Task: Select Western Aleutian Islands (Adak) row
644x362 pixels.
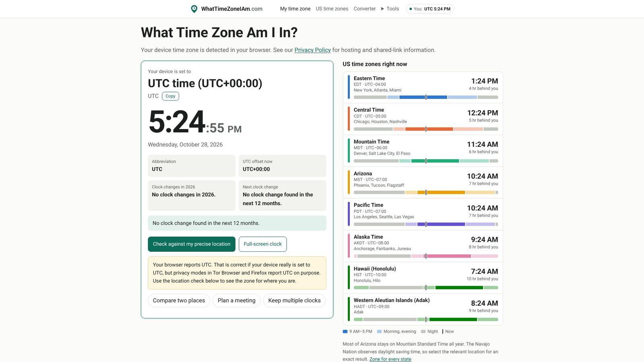Action: coord(423,309)
